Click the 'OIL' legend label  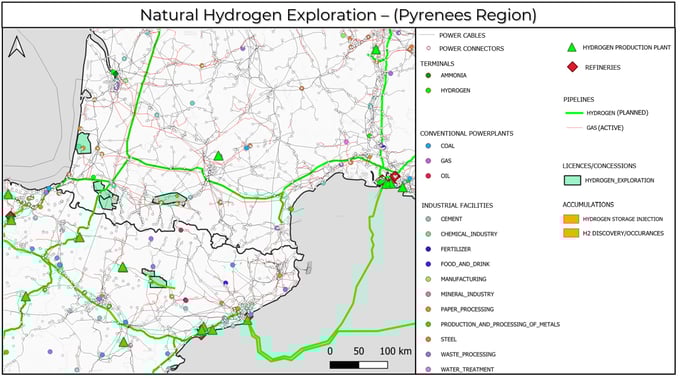coord(445,176)
